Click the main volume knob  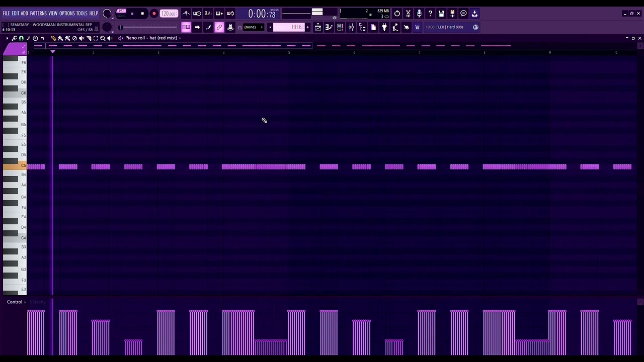point(107,14)
